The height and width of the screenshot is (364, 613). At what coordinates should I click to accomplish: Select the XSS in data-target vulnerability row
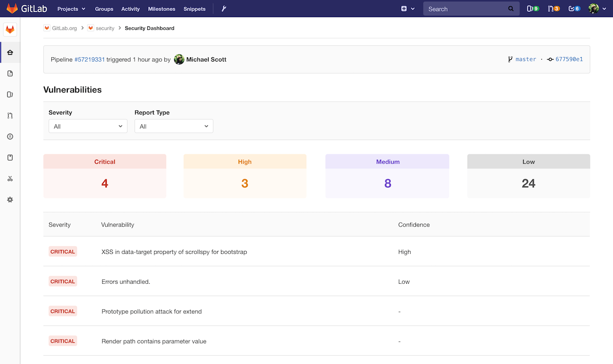174,252
